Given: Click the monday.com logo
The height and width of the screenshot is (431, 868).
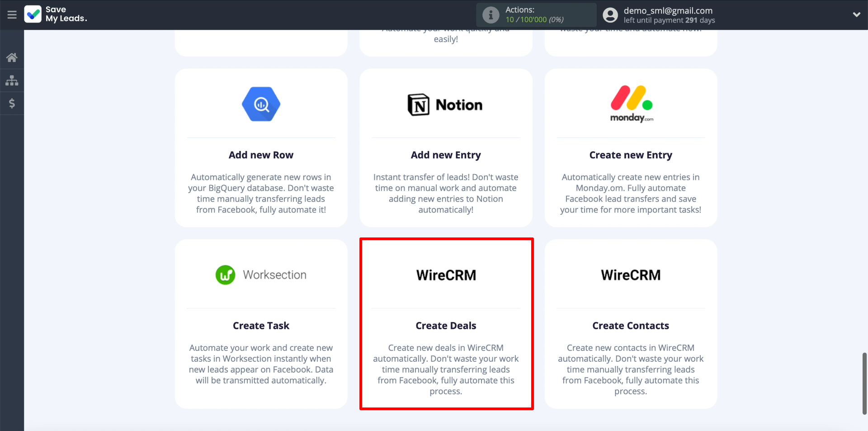Looking at the screenshot, I should [631, 104].
